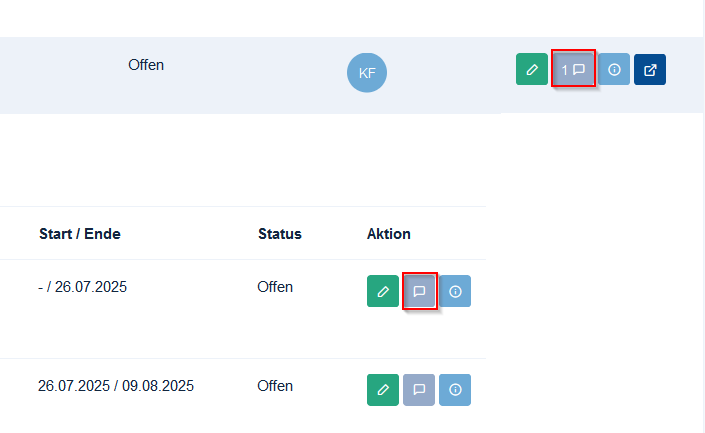
Task: Click the vertical scrollbar at the window edge
Action: (702, 216)
